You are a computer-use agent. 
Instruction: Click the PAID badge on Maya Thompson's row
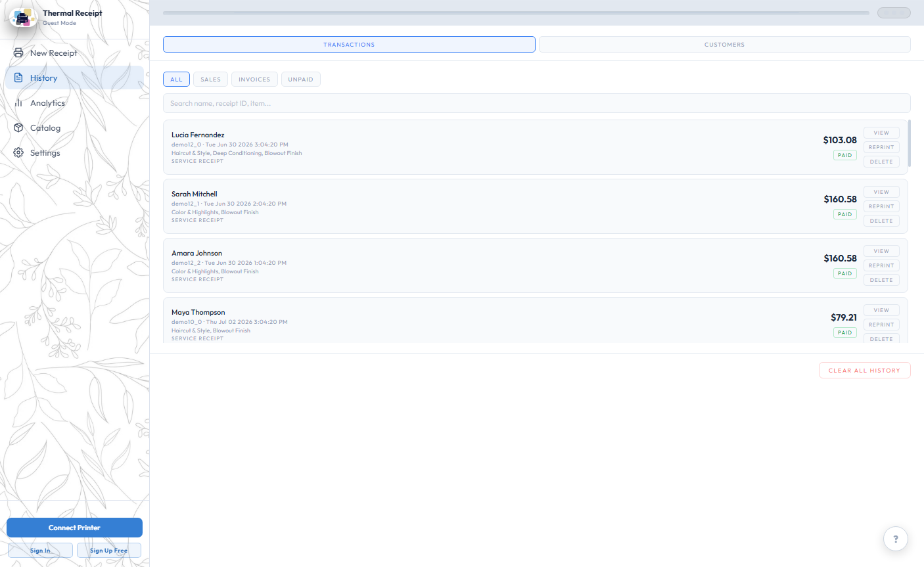[x=845, y=332]
